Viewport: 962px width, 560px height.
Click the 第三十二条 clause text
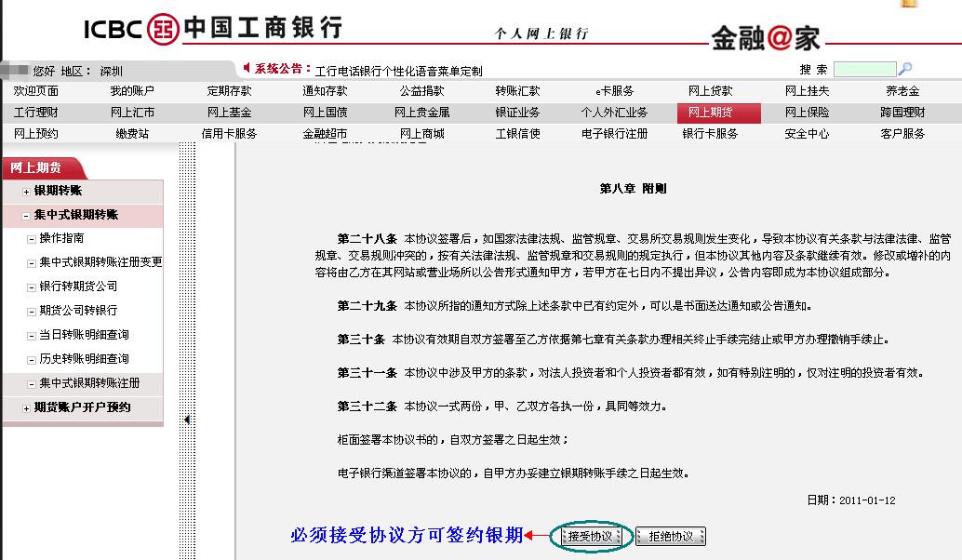(x=501, y=406)
